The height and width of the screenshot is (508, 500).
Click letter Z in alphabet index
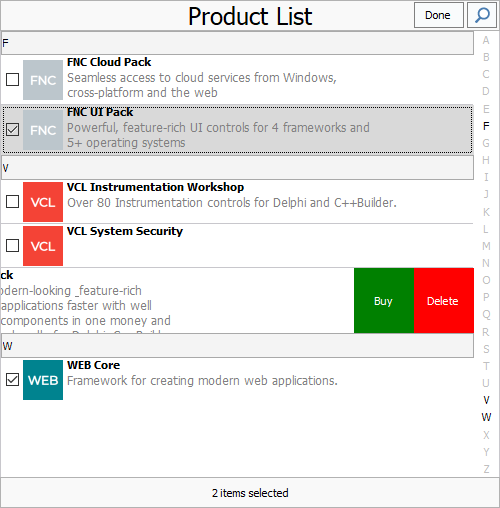(486, 469)
